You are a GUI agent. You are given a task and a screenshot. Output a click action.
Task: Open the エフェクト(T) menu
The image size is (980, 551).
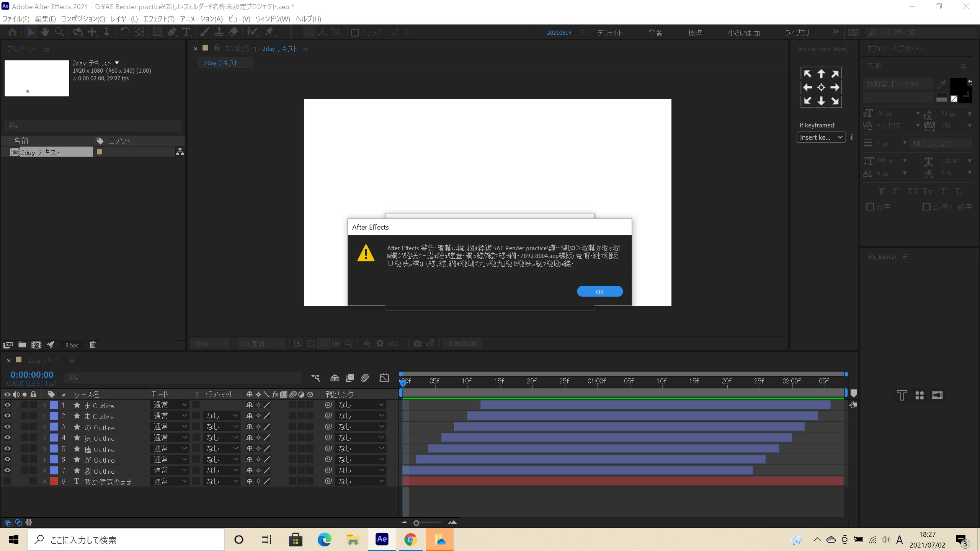[x=158, y=19]
